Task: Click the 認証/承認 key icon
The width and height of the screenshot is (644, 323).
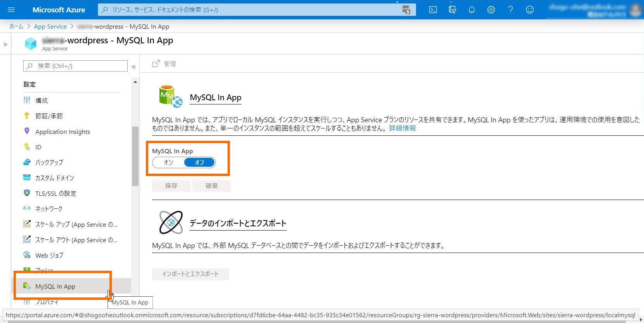Action: pos(27,116)
